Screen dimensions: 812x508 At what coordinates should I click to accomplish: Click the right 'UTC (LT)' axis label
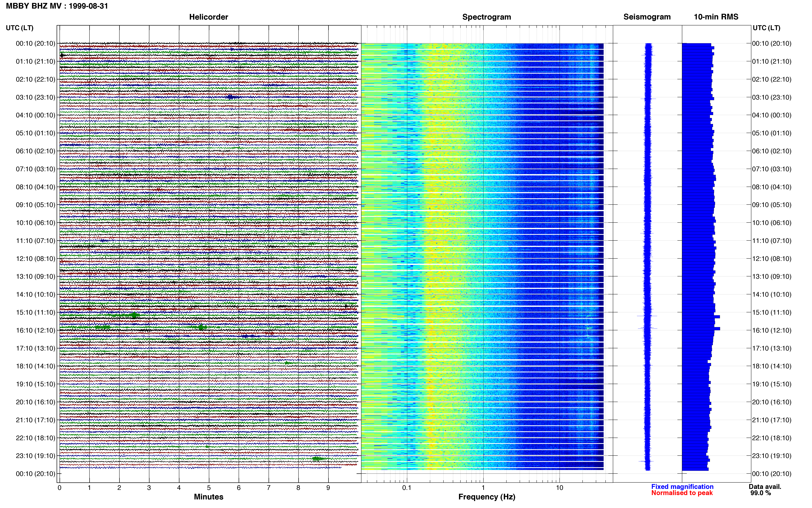766,28
